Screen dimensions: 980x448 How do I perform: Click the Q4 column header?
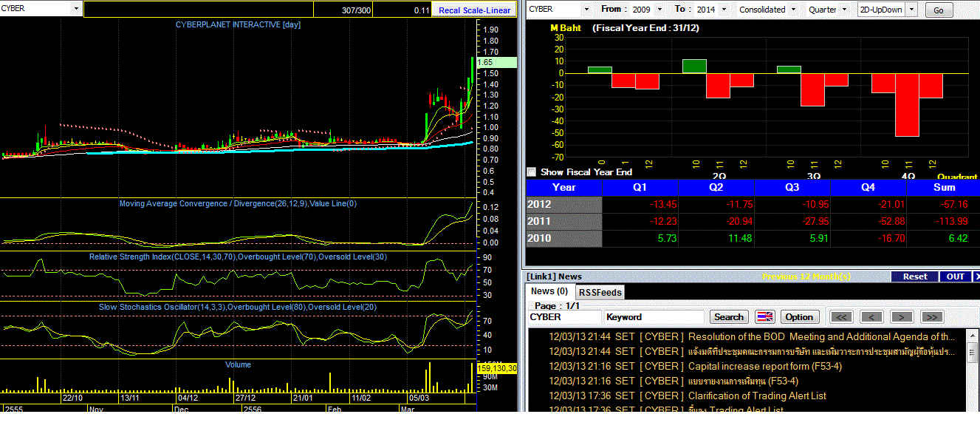pyautogui.click(x=868, y=187)
